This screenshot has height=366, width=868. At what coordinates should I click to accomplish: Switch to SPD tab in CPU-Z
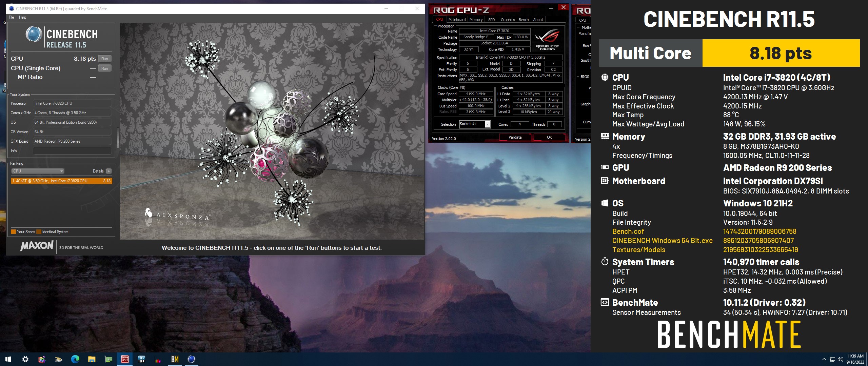coord(491,20)
